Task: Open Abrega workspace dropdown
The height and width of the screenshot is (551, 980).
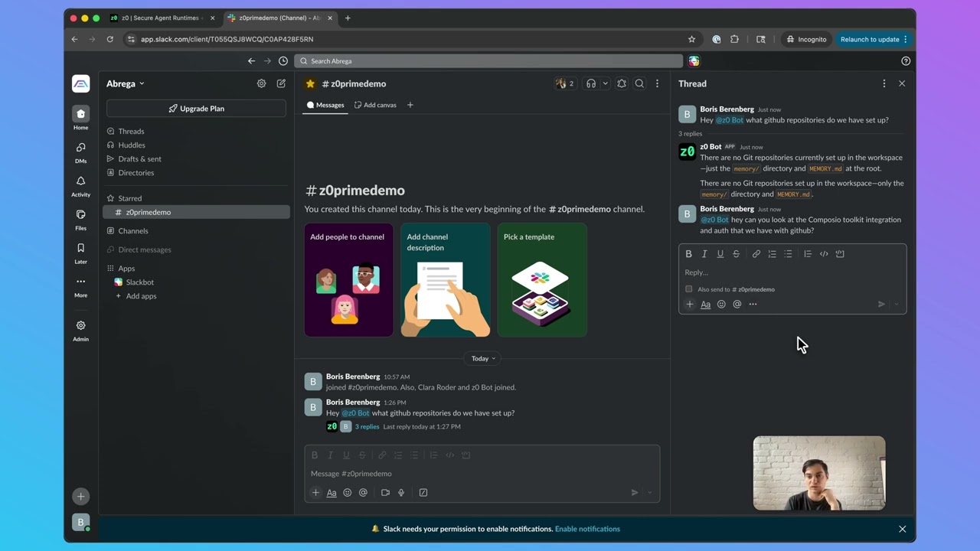Action: [126, 83]
